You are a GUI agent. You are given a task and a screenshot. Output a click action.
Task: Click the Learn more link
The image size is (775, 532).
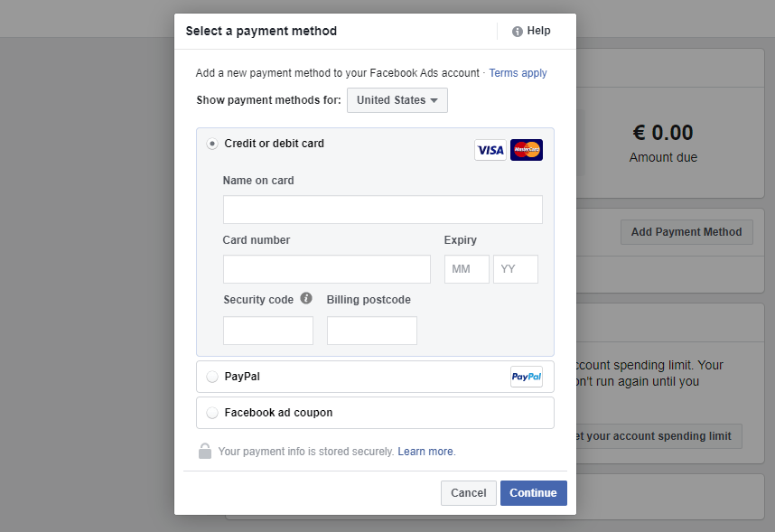click(425, 452)
